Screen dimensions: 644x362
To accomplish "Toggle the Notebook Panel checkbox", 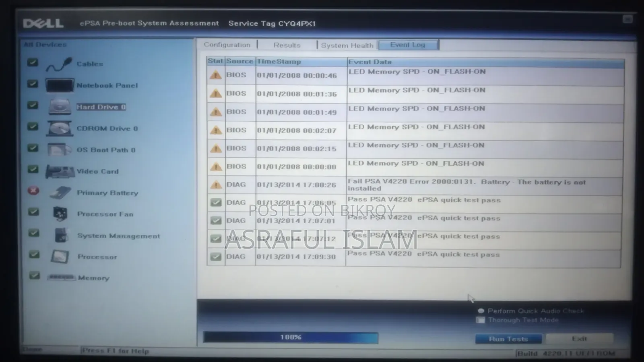I will point(33,84).
